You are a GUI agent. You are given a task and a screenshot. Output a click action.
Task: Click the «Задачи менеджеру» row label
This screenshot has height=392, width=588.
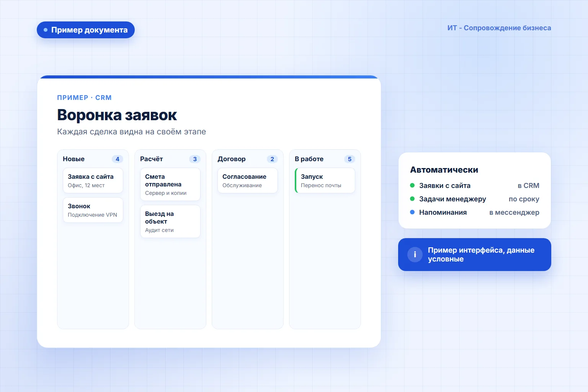452,199
